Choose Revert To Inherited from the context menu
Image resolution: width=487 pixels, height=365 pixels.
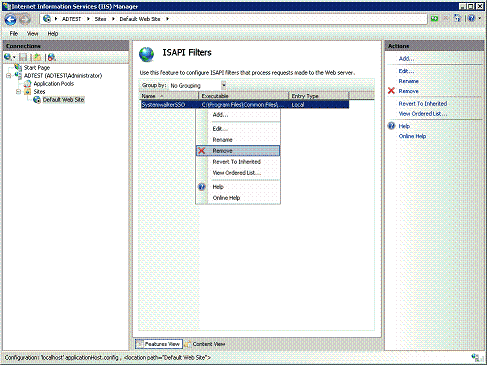point(238,162)
